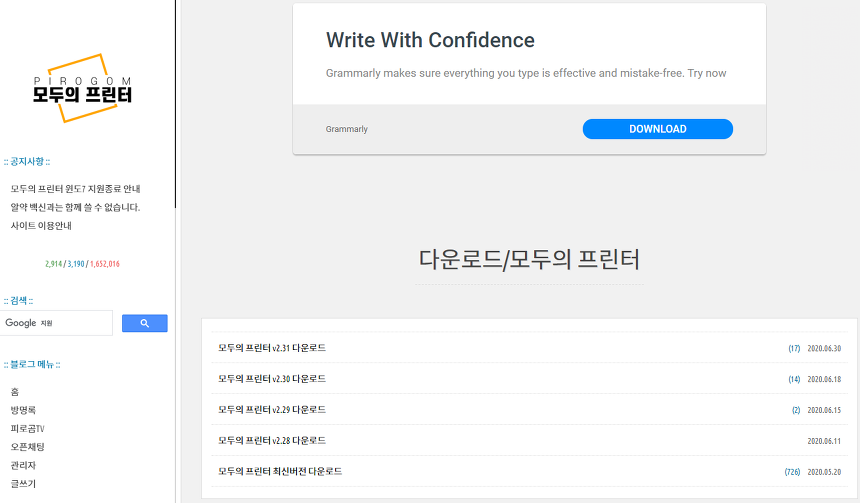
Task: Click 글쓰기 in the blog menu
Action: 23,484
